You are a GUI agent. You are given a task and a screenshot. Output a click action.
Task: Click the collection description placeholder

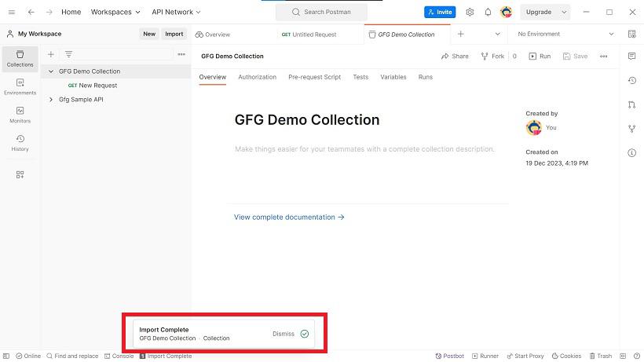364,149
